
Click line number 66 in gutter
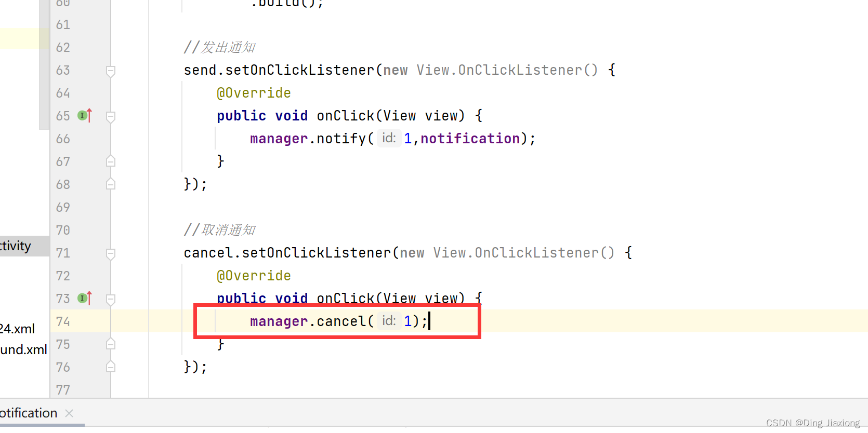63,139
